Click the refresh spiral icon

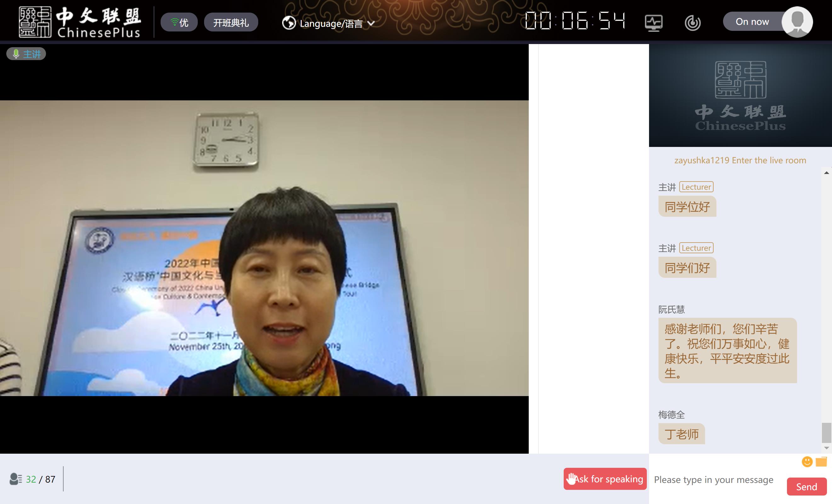pyautogui.click(x=692, y=23)
